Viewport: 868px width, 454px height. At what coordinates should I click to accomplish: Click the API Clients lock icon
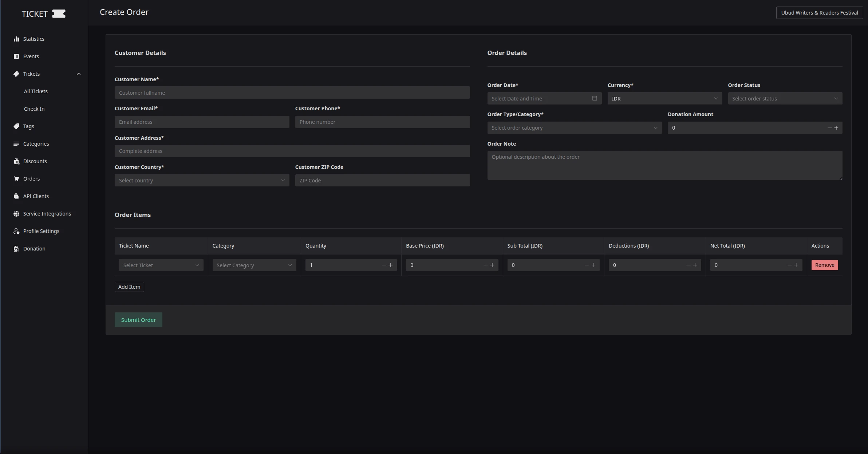[16, 196]
